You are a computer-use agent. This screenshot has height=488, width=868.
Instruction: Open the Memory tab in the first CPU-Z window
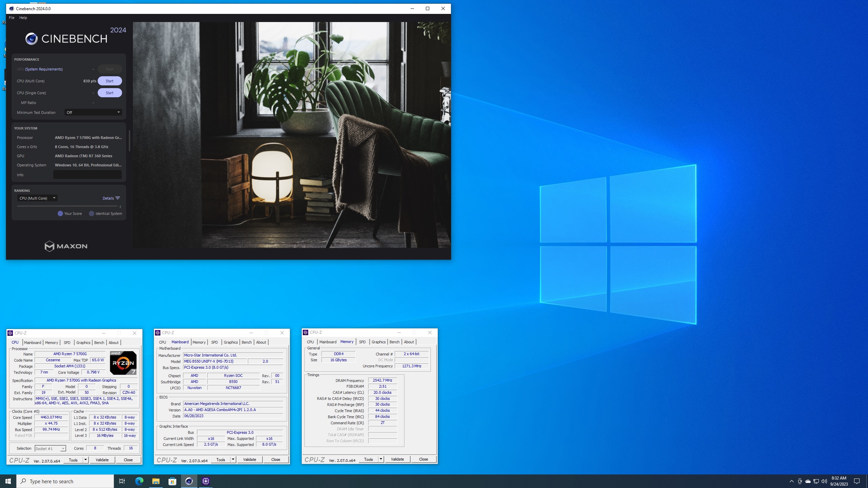coord(52,343)
